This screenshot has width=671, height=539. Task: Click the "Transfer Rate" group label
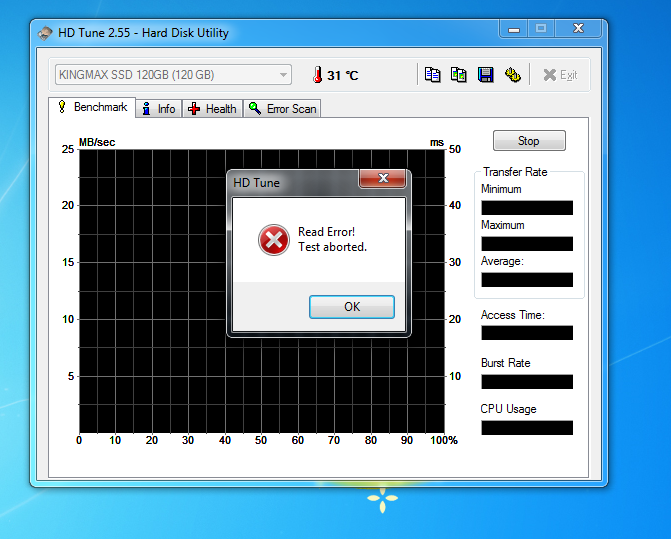pyautogui.click(x=515, y=172)
